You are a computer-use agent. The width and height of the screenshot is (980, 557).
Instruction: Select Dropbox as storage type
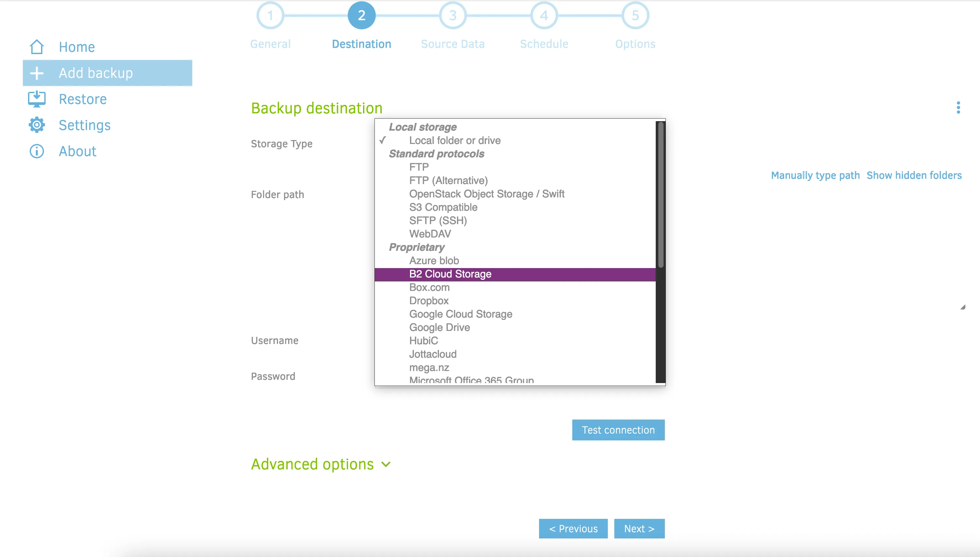(429, 300)
